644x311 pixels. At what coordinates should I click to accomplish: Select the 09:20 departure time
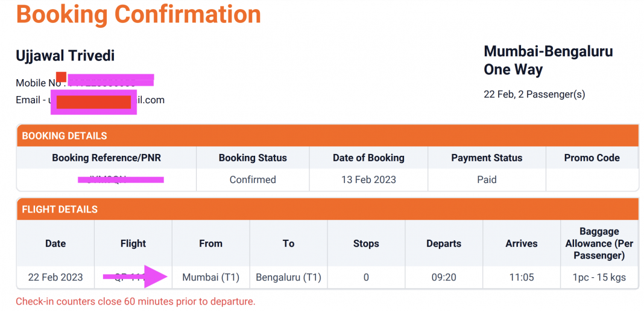point(443,278)
